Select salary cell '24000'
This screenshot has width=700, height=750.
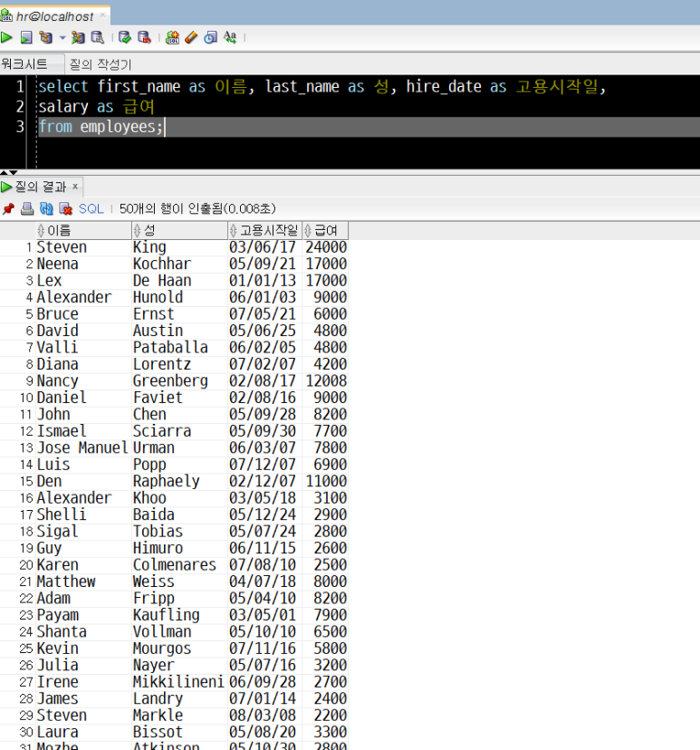pyautogui.click(x=325, y=247)
